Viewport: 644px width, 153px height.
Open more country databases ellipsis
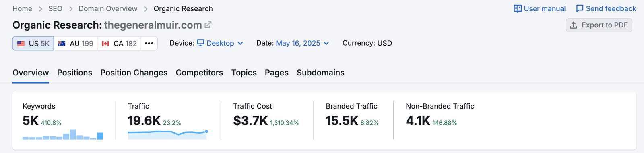tap(149, 44)
